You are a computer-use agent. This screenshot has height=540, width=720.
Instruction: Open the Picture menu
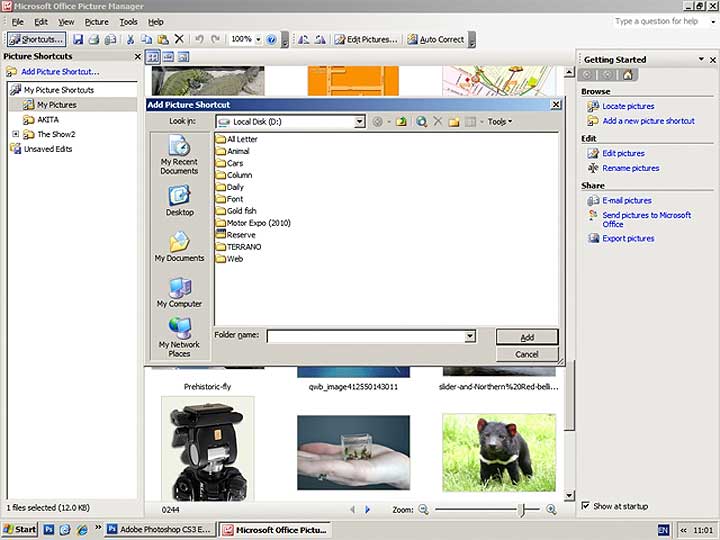[x=97, y=21]
